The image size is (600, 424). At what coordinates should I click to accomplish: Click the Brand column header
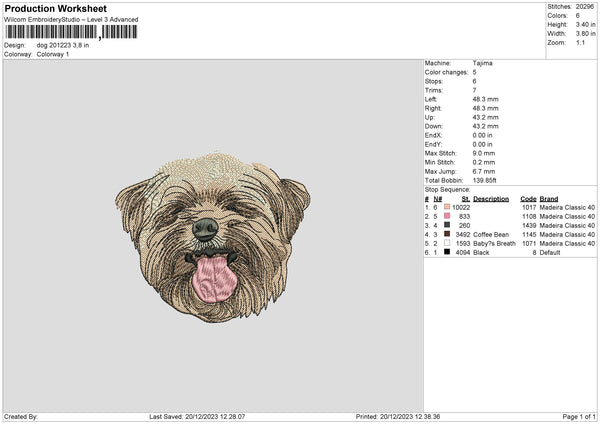click(x=551, y=198)
